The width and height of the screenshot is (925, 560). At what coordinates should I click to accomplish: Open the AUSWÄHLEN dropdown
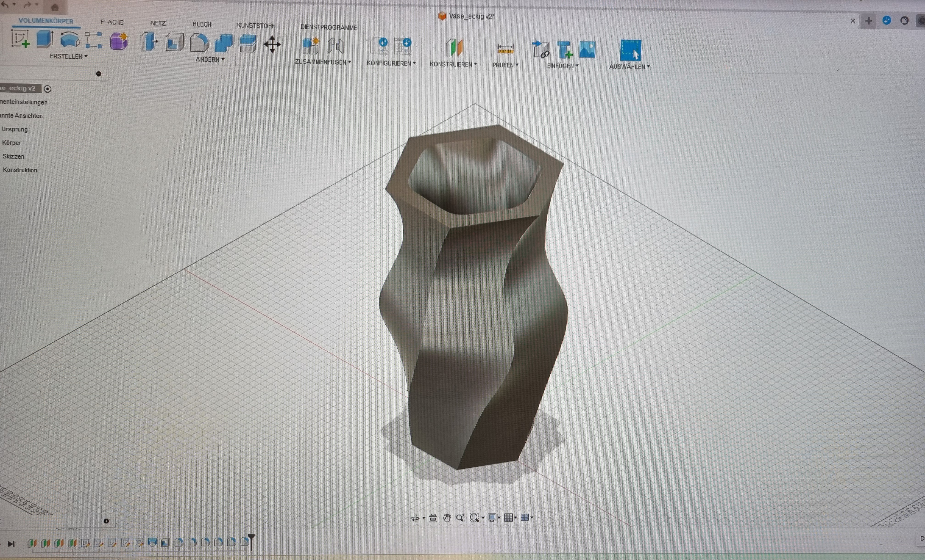tap(629, 67)
